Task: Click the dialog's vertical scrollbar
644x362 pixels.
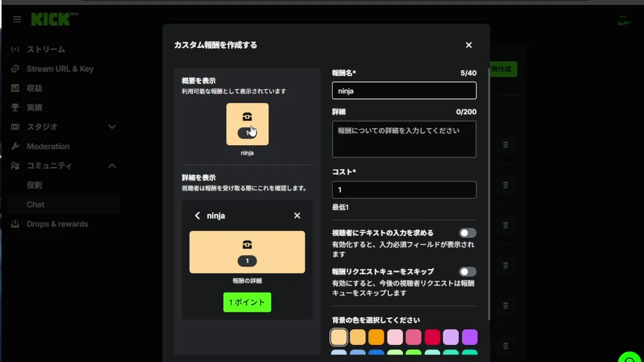Action: tap(488, 193)
